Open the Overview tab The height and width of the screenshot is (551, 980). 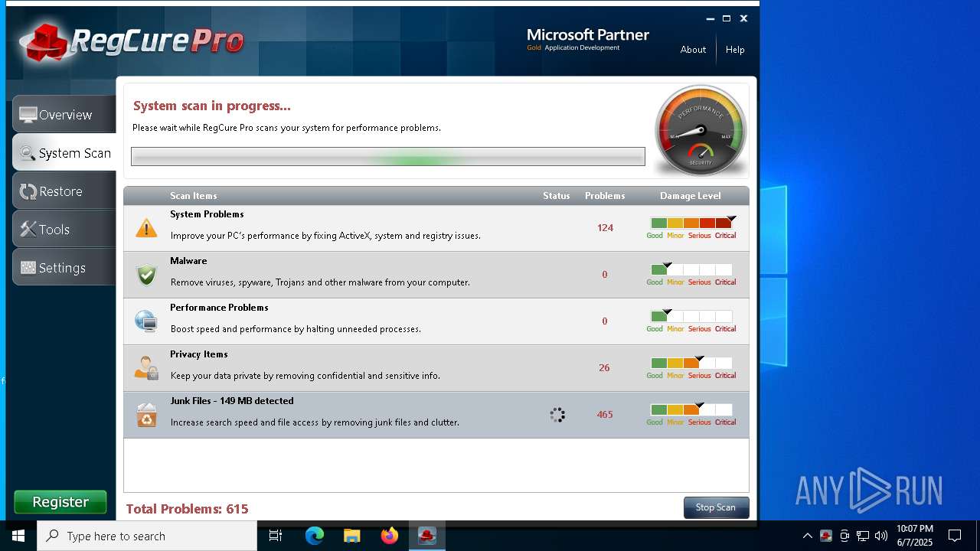[x=64, y=114]
